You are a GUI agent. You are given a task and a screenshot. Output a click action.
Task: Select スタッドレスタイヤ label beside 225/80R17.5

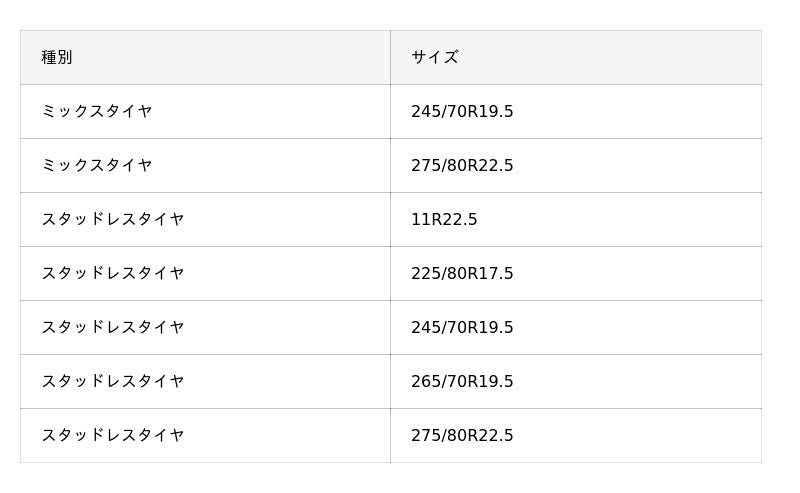point(113,274)
